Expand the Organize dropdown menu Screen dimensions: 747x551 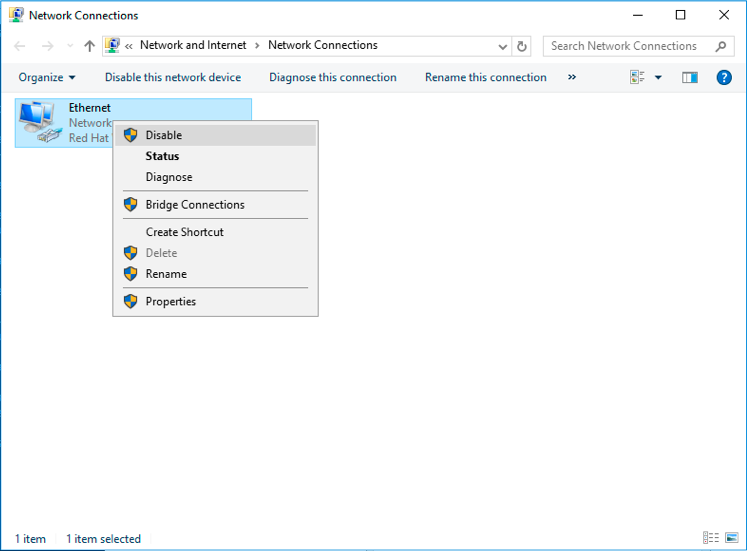[47, 77]
